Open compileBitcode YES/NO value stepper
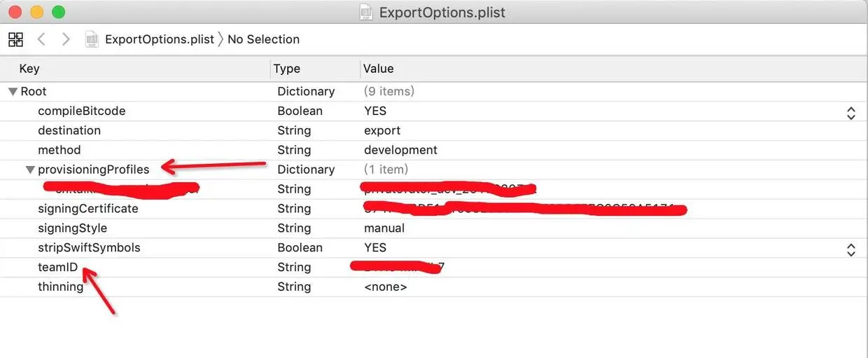Screen dimensions: 868x358 pos(850,113)
